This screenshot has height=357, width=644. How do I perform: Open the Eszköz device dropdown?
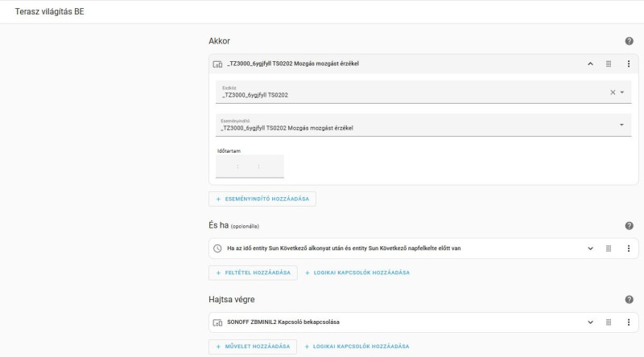[x=621, y=92]
